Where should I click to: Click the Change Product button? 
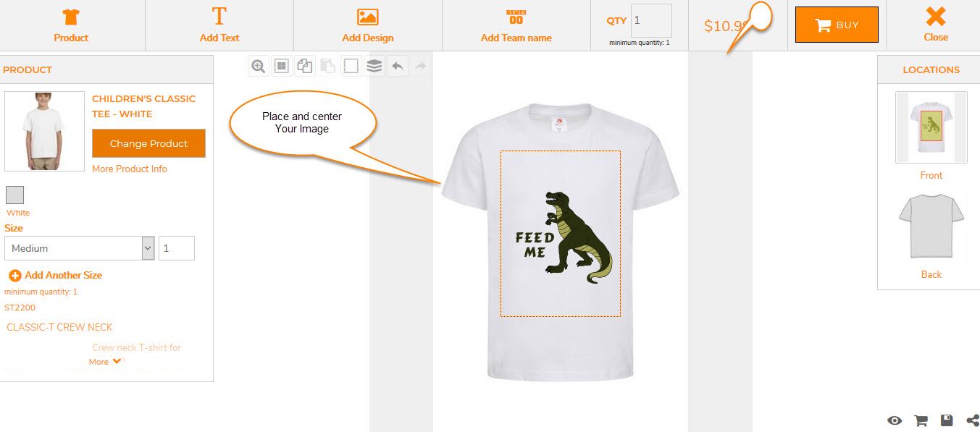[148, 143]
